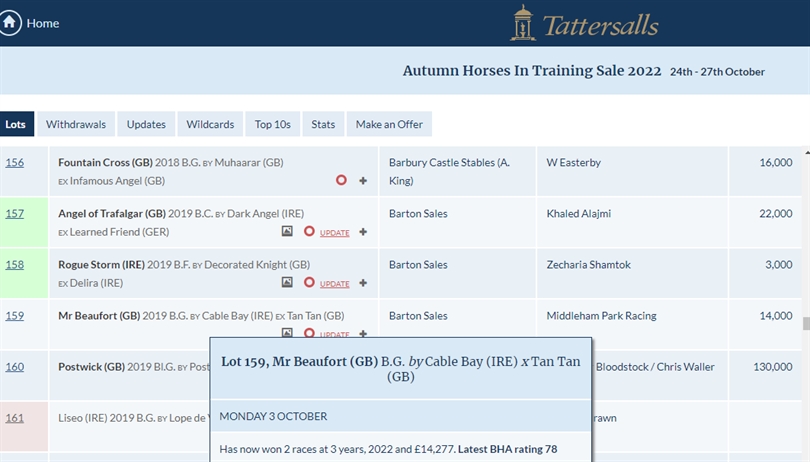The image size is (810, 462).
Task: Click horse name Angel of Trafalgar (GB)
Action: [x=112, y=213]
